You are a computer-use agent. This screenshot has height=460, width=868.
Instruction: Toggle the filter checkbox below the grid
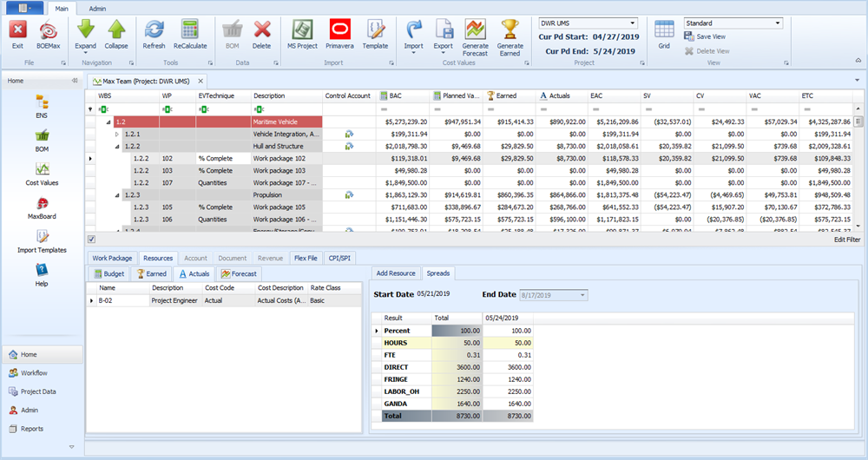pyautogui.click(x=91, y=239)
